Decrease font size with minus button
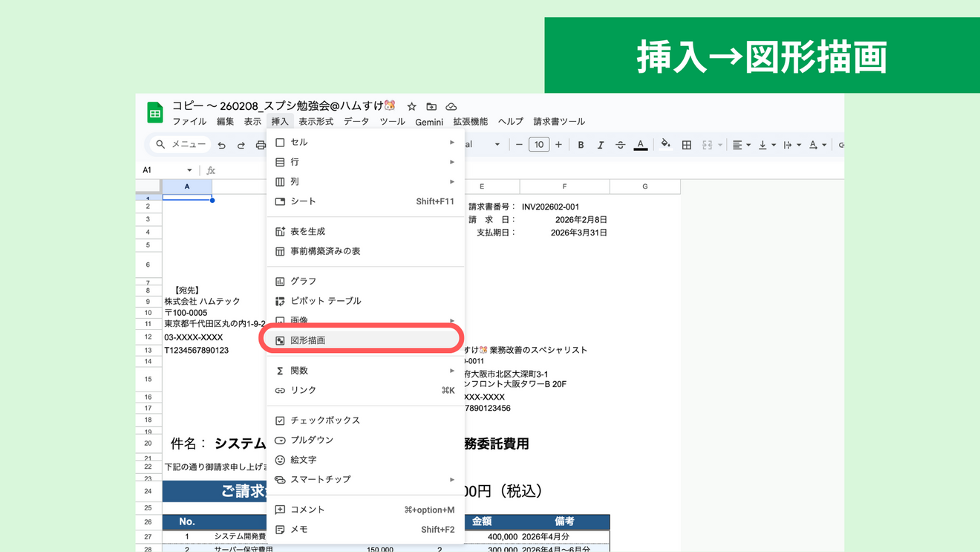 tap(519, 145)
